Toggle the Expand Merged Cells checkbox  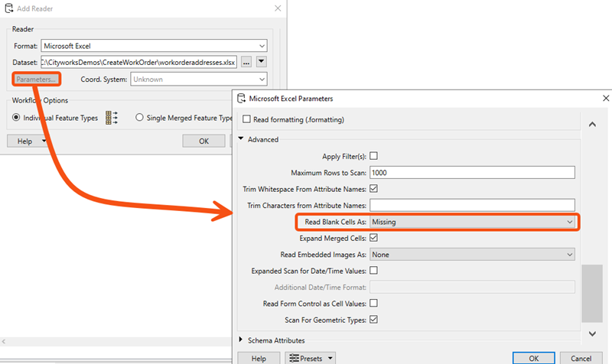(x=373, y=238)
